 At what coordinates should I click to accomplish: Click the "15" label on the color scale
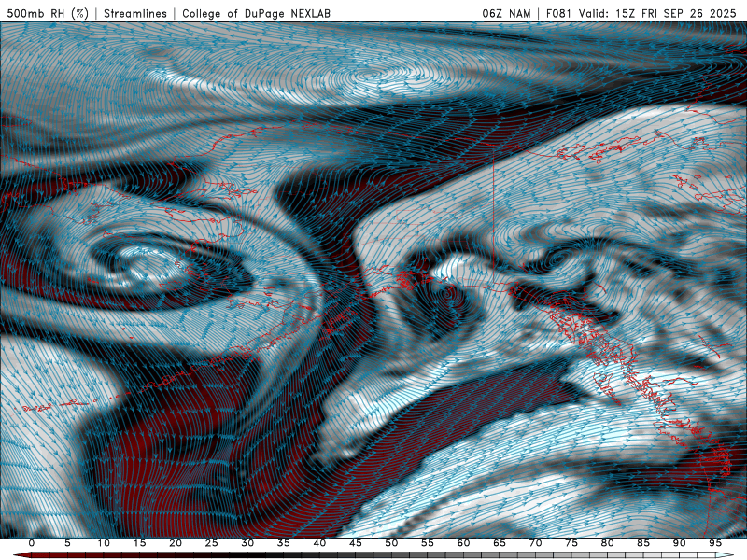coord(139,543)
